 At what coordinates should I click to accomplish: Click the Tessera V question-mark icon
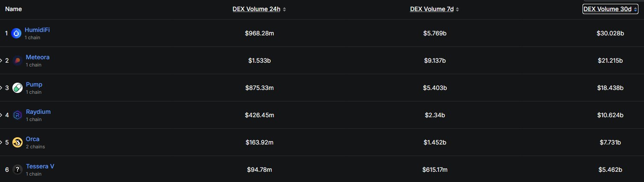pyautogui.click(x=18, y=170)
